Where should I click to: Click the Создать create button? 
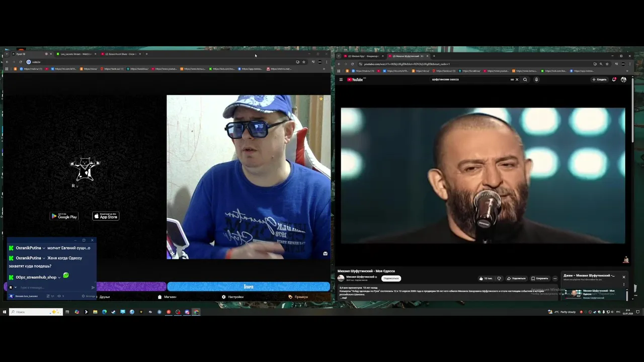click(599, 79)
